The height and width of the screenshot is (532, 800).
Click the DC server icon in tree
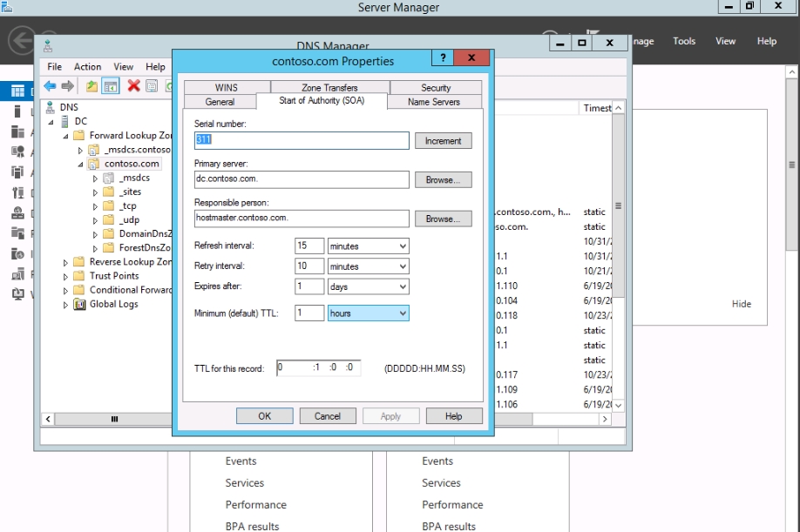click(65, 122)
